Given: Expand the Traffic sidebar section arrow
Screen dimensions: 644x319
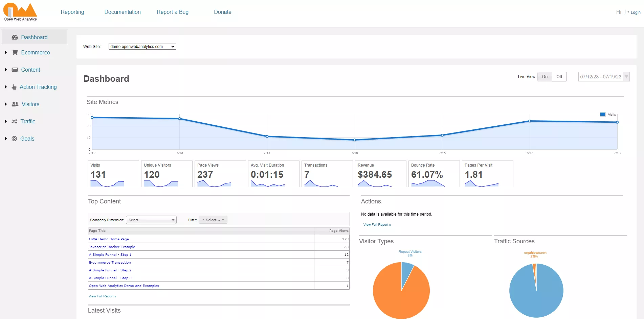Looking at the screenshot, I should click(6, 121).
